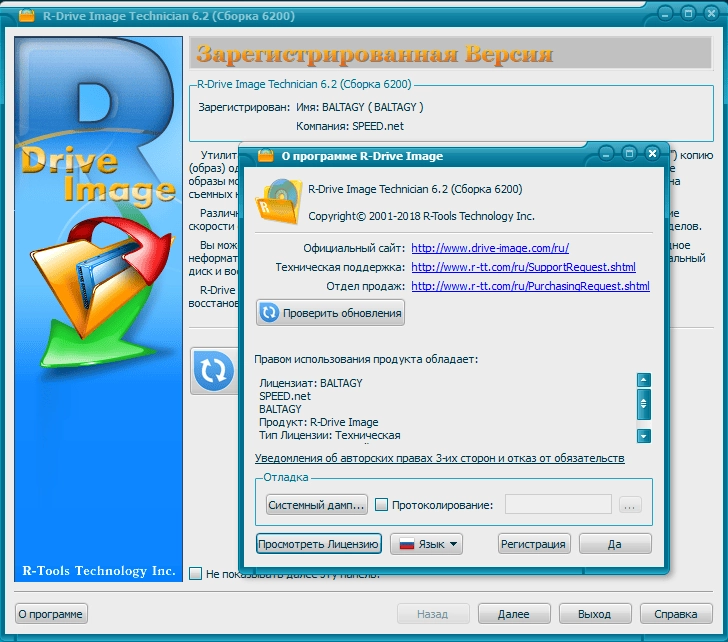Click the Проверить обновления button
Viewport: 728px width, 642px height.
[x=330, y=312]
